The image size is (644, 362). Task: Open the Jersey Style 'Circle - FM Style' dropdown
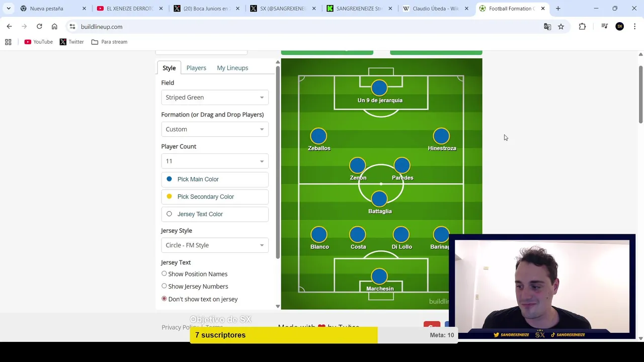(x=215, y=245)
